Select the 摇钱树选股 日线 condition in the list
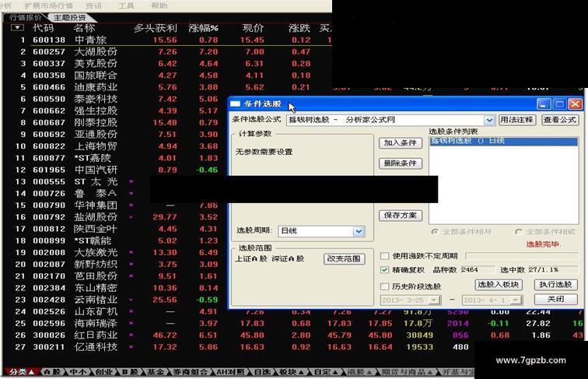588x379 pixels. coord(504,142)
